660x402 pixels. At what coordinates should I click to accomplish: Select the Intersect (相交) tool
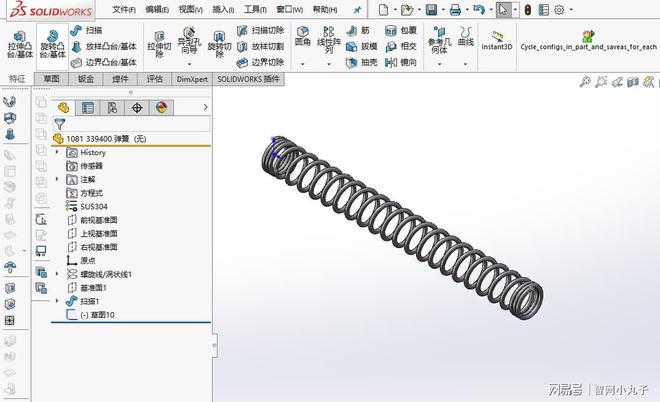point(401,46)
